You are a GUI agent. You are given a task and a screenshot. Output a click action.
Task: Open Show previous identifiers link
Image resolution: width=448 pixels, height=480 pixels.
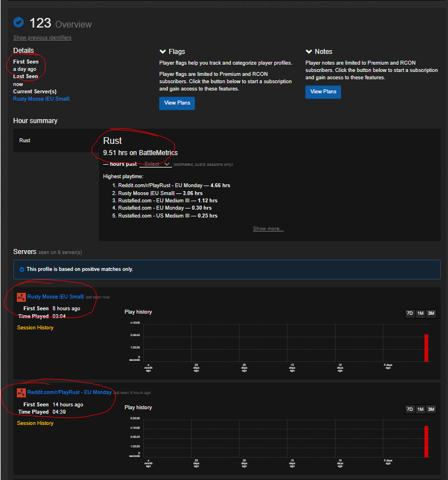42,37
